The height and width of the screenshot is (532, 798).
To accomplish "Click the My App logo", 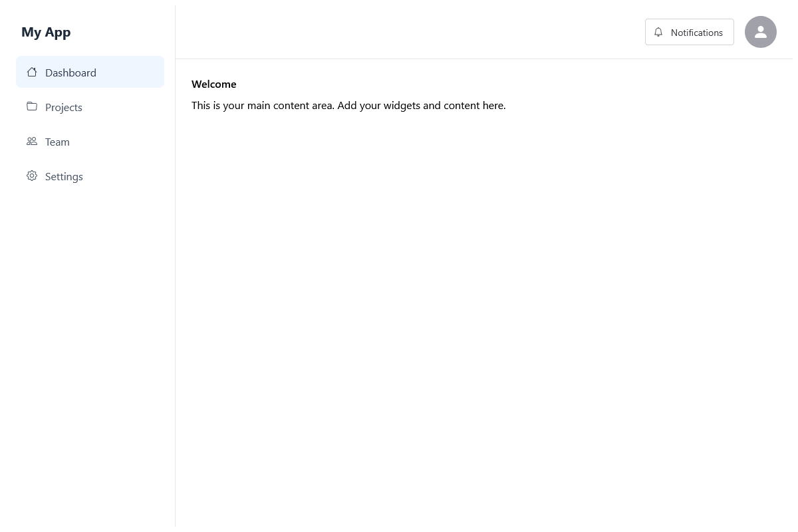I will [46, 32].
